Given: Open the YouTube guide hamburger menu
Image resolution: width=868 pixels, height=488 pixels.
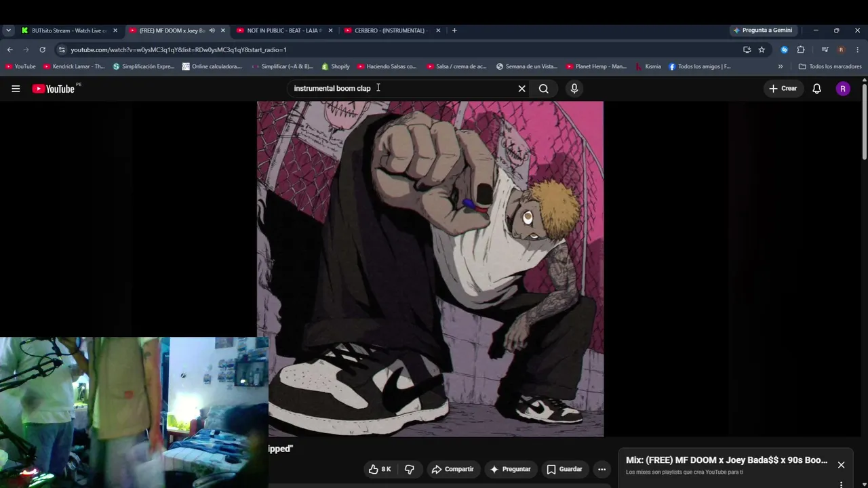Looking at the screenshot, I should click(x=16, y=89).
